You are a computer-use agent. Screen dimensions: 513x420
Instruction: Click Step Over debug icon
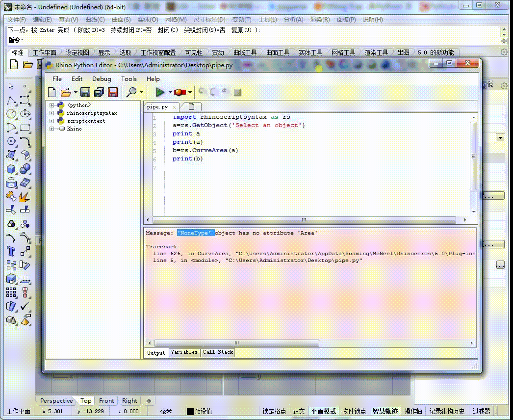214,92
